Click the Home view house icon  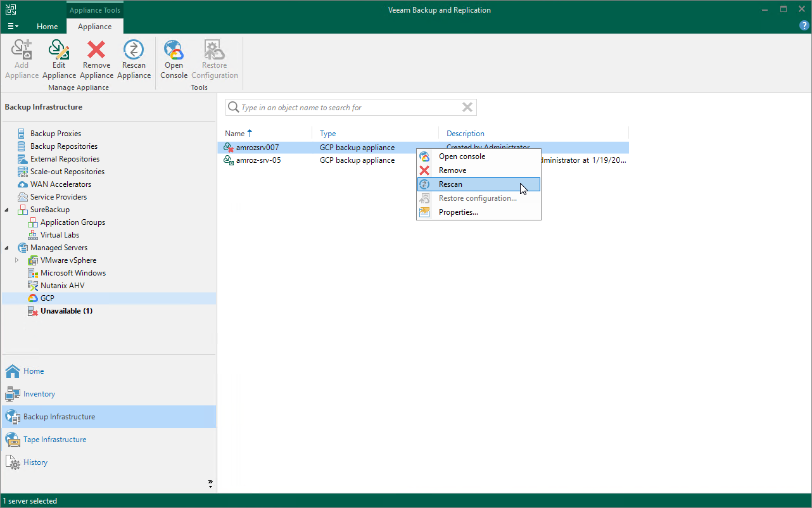[x=13, y=371]
